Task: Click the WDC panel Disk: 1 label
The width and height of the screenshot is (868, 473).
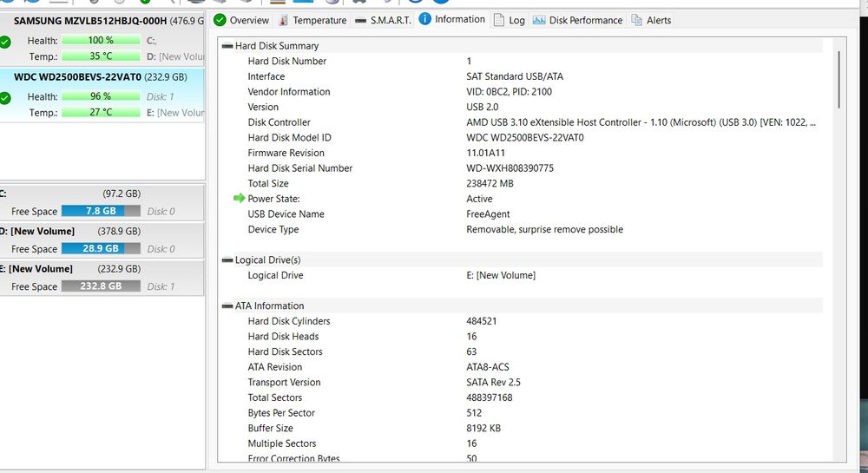Action: coord(160,97)
